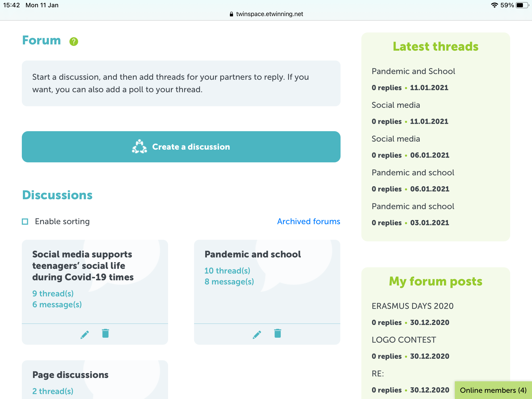This screenshot has width=532, height=399.
Task: Tap the lock icon in address bar
Action: click(x=231, y=14)
